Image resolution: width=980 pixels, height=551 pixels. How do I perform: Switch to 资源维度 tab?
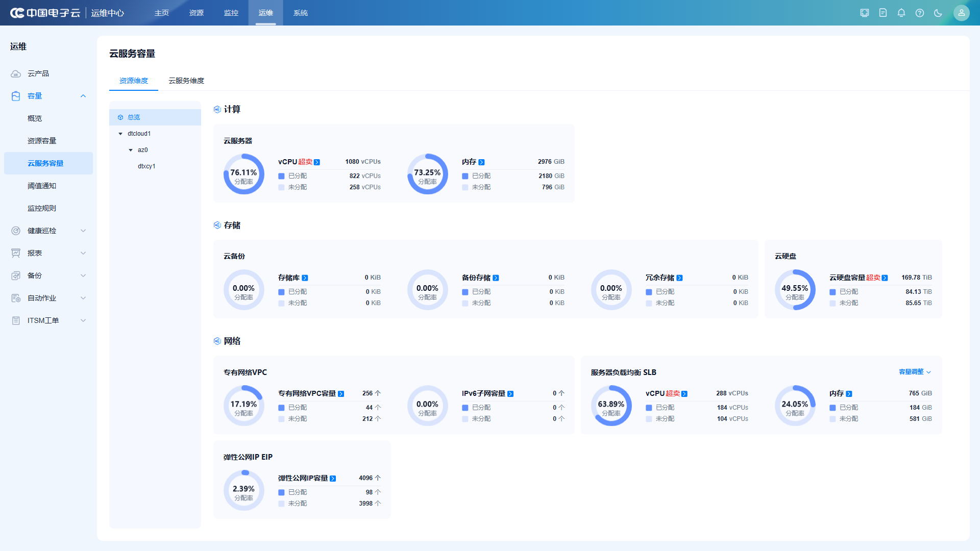(134, 81)
